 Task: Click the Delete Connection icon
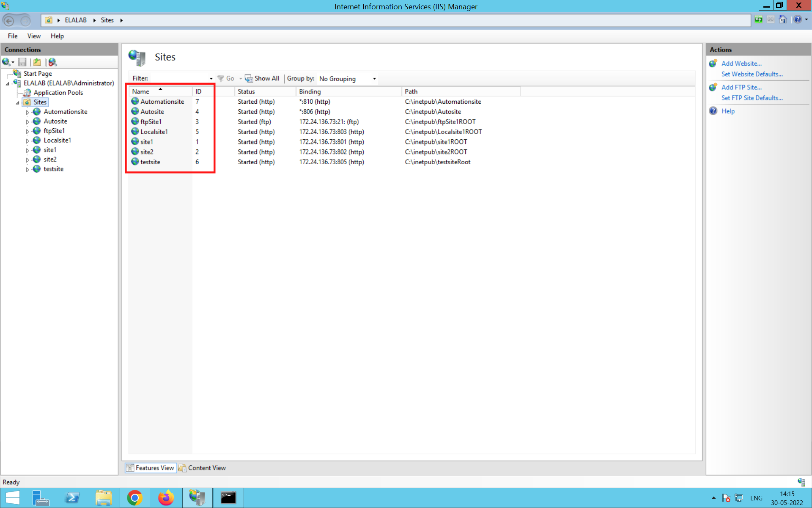(52, 62)
